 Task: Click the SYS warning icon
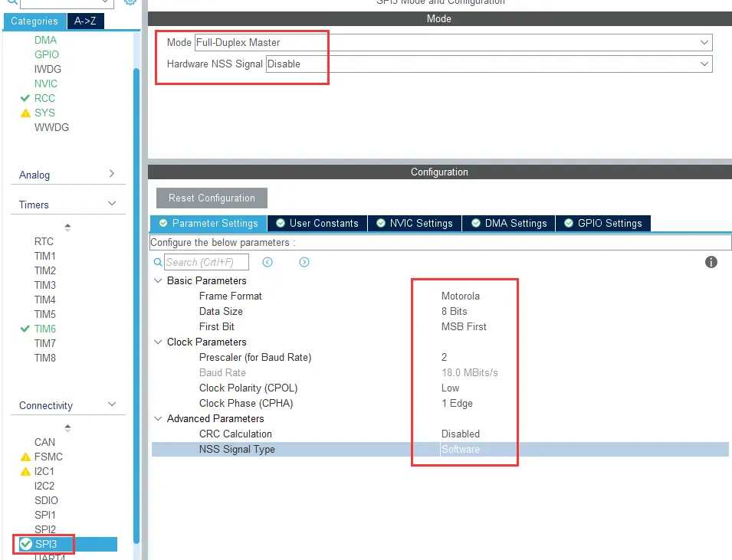(25, 113)
